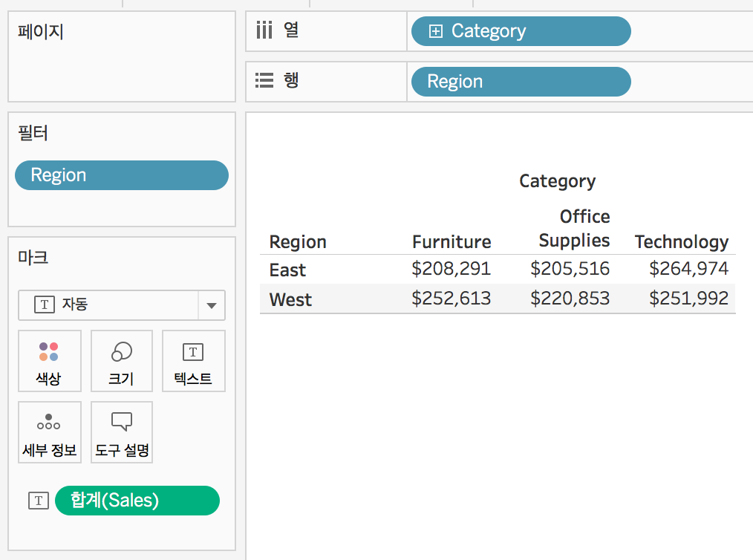Screen dimensions: 753x560
Task: Expand the Category pill plus icon
Action: [x=436, y=31]
